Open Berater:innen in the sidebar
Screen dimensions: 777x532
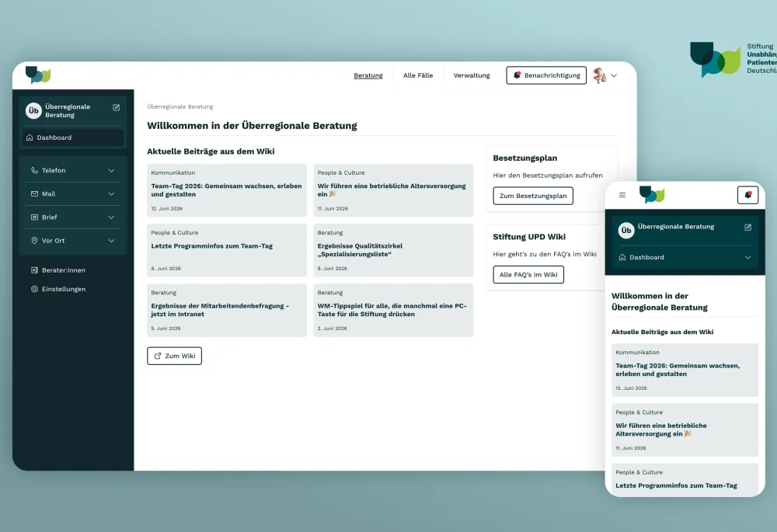pyautogui.click(x=64, y=270)
